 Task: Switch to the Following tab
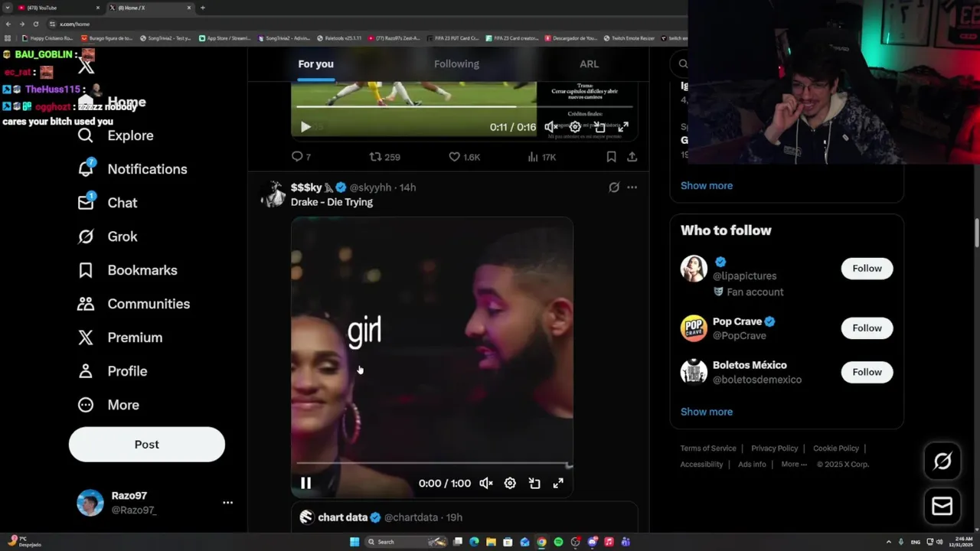(456, 64)
